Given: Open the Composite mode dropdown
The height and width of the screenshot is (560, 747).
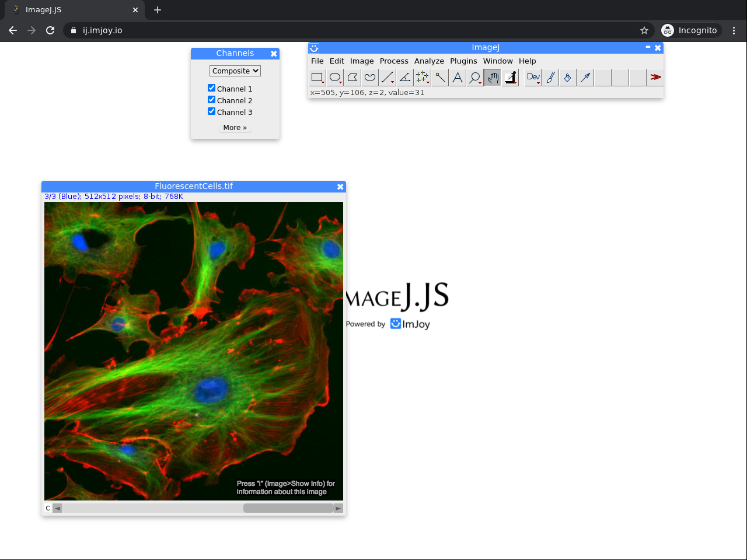Looking at the screenshot, I should (x=235, y=71).
